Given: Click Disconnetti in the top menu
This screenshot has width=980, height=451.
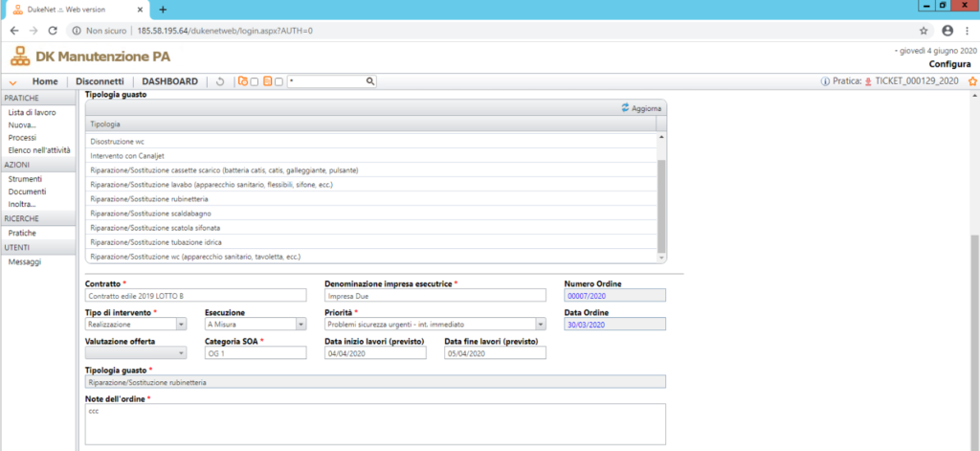Looking at the screenshot, I should click(x=100, y=81).
